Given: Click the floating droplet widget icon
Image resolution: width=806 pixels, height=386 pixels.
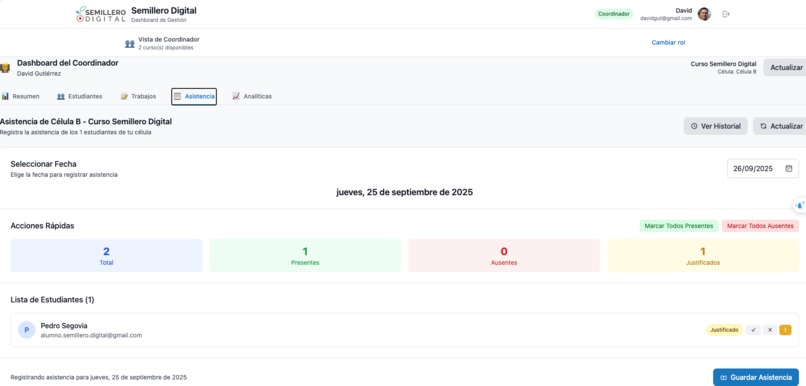Looking at the screenshot, I should pos(800,205).
